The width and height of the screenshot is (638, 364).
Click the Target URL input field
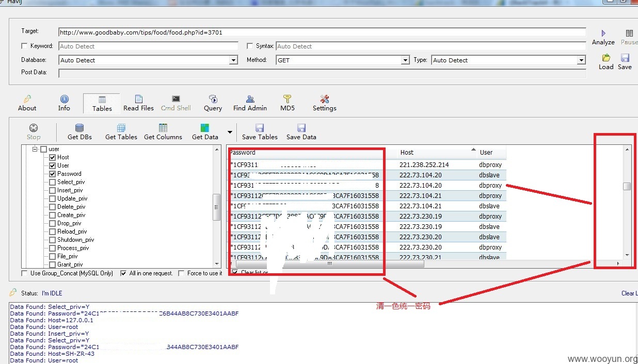tap(322, 32)
